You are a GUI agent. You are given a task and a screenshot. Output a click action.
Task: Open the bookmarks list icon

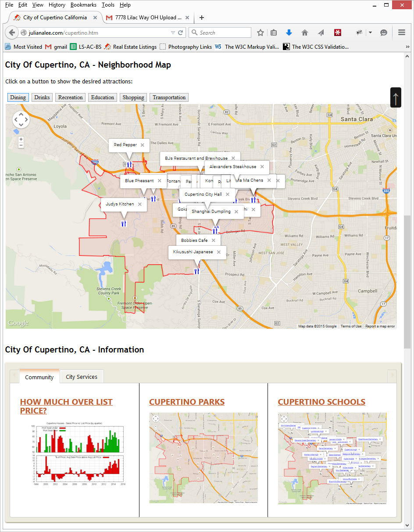(274, 32)
